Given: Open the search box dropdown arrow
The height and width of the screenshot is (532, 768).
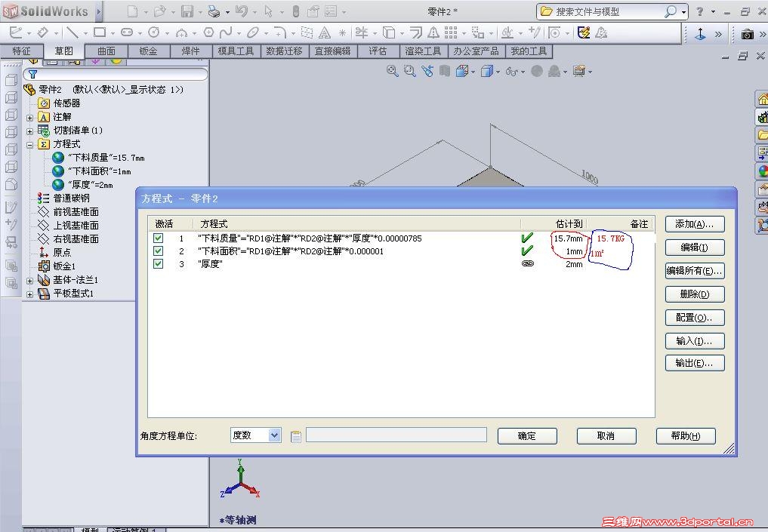Looking at the screenshot, I should (x=683, y=12).
